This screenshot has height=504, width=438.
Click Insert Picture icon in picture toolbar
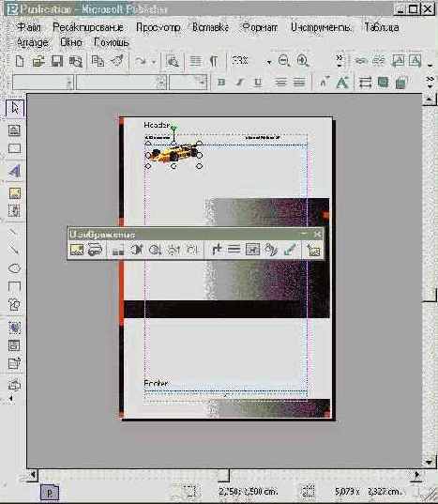click(76, 250)
